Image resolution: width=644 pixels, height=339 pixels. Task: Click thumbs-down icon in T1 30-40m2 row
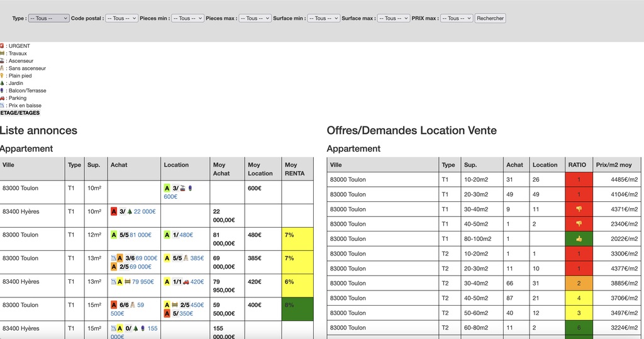pos(579,209)
